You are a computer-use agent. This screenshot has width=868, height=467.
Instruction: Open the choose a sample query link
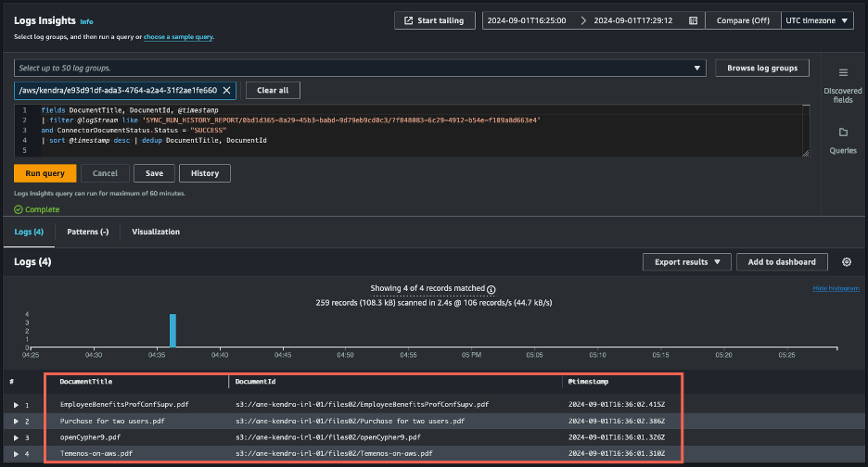[178, 37]
